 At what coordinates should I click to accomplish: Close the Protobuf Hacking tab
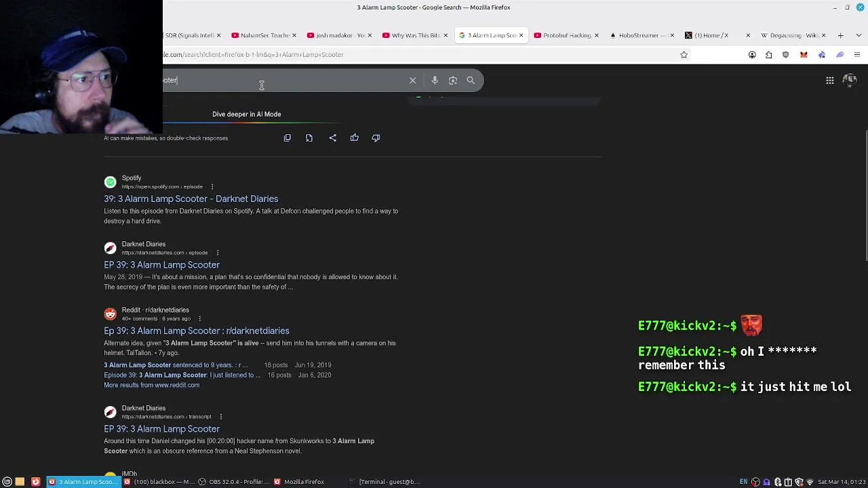click(596, 35)
